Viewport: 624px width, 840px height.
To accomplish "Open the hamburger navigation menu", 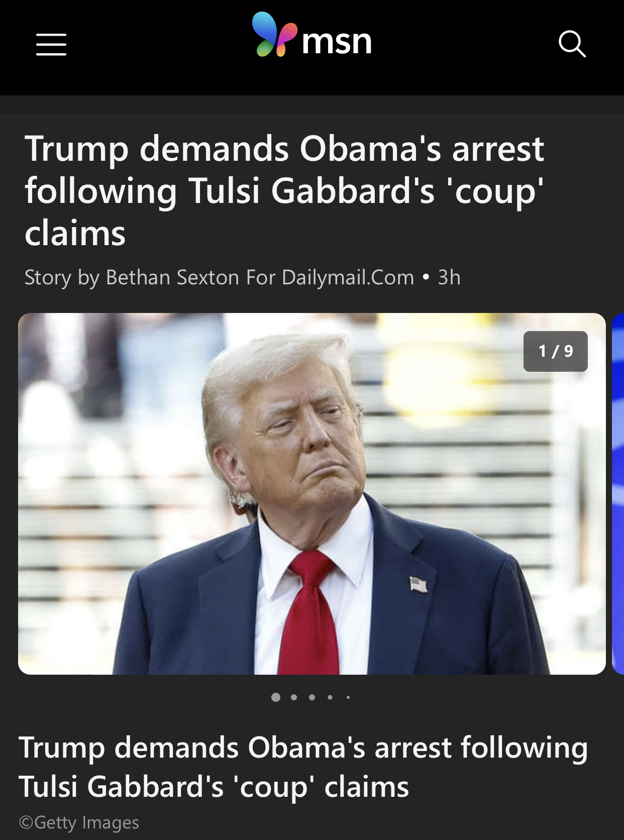I will 51,44.
